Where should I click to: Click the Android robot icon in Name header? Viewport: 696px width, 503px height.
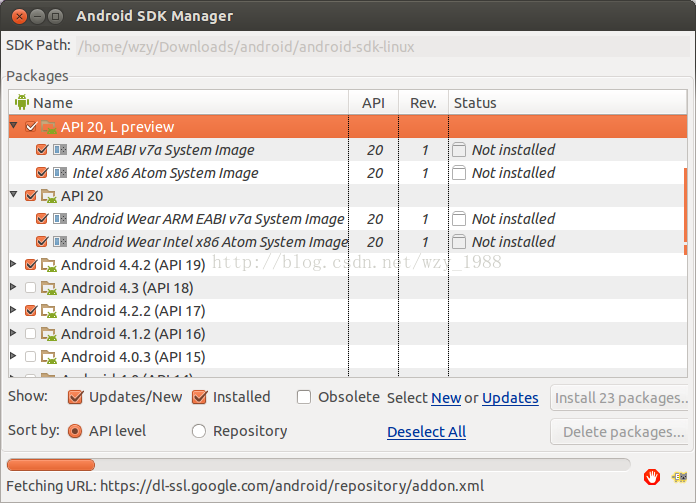[x=21, y=103]
